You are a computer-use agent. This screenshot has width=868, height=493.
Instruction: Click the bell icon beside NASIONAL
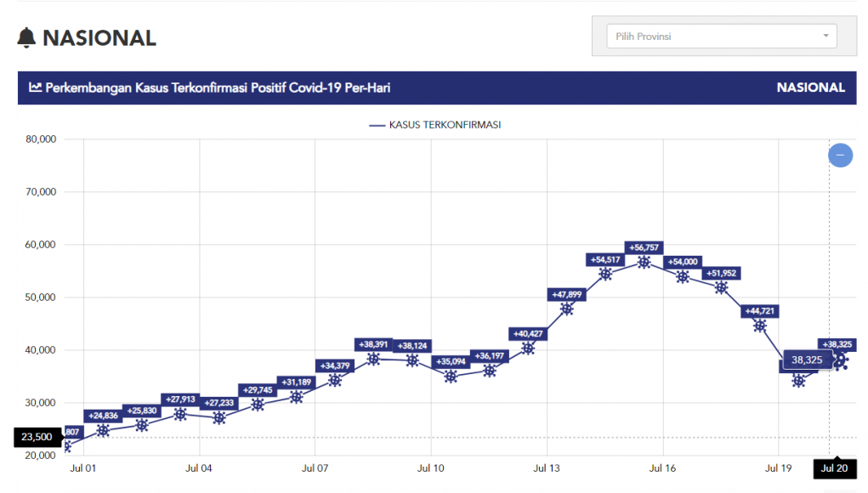pyautogui.click(x=27, y=37)
